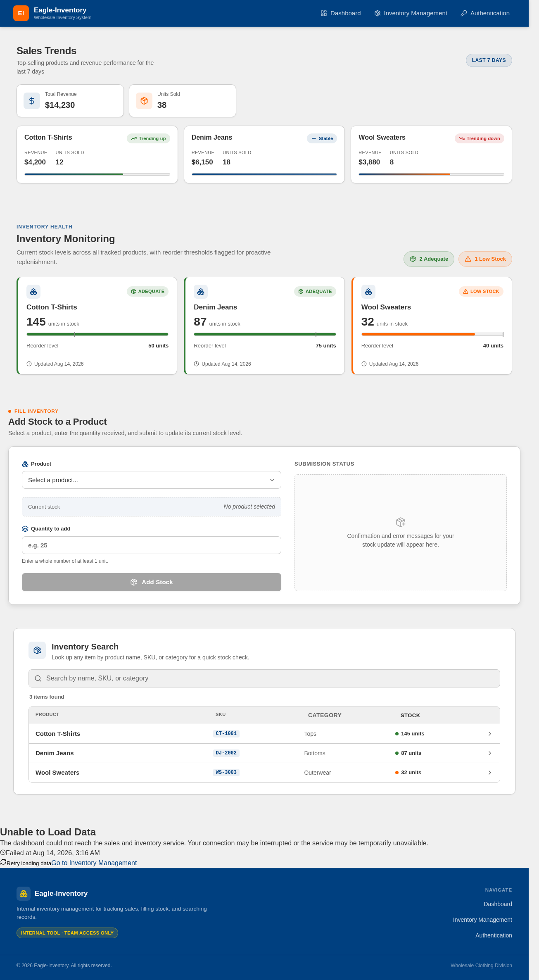
Task: Go to Authentication from footer navigation
Action: point(494,935)
